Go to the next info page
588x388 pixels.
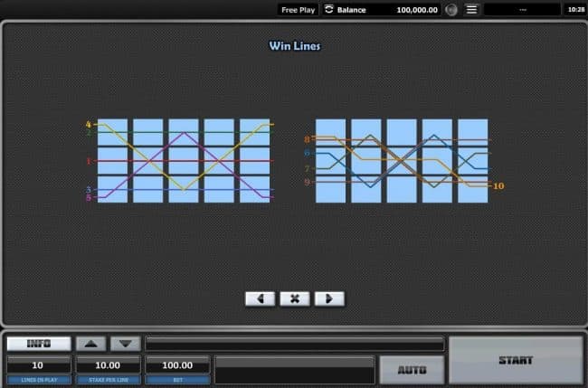[329, 298]
